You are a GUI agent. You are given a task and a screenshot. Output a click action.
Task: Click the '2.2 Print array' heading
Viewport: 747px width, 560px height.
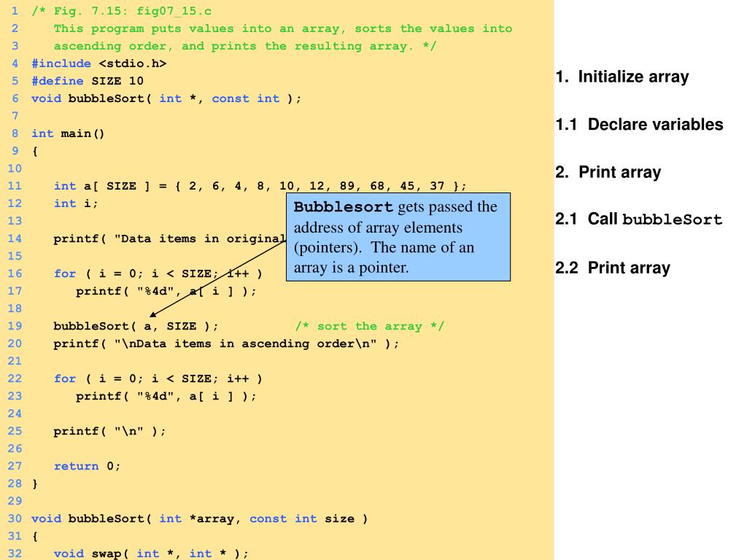[x=613, y=268]
